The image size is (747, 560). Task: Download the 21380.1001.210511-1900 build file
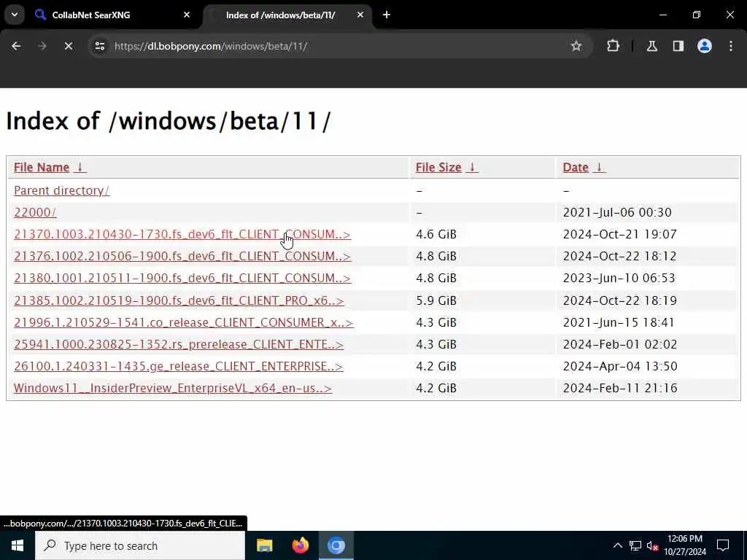pos(182,278)
